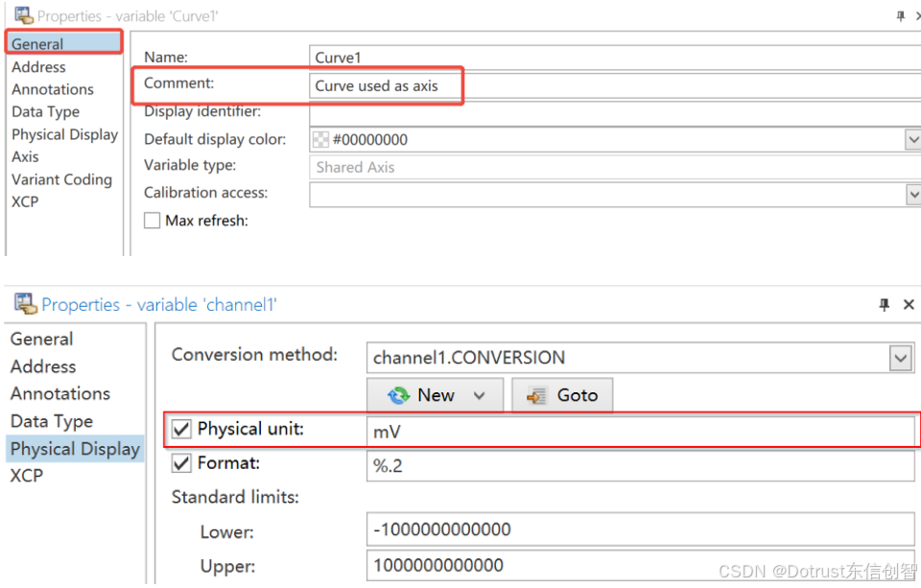
Task: Click the default display color swatch
Action: [320, 140]
